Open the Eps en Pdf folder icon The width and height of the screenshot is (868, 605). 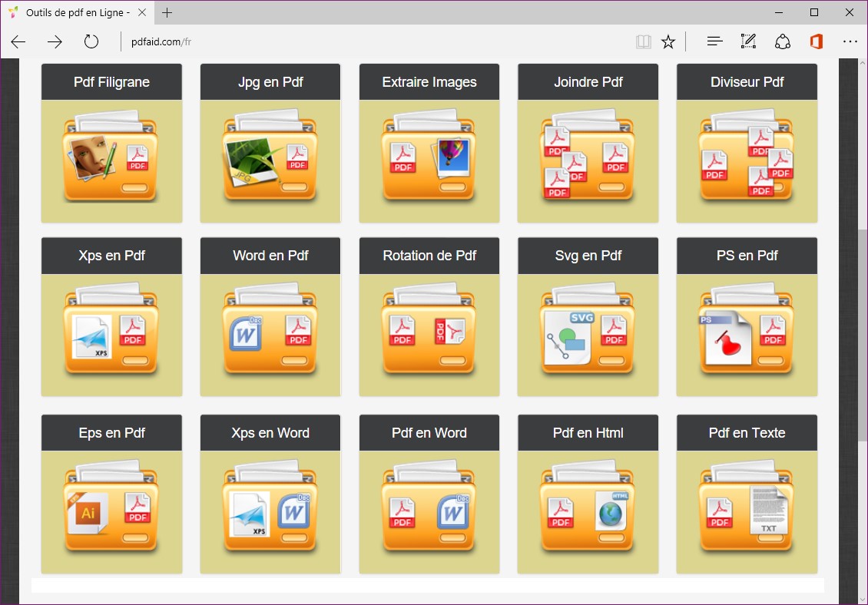(111, 507)
